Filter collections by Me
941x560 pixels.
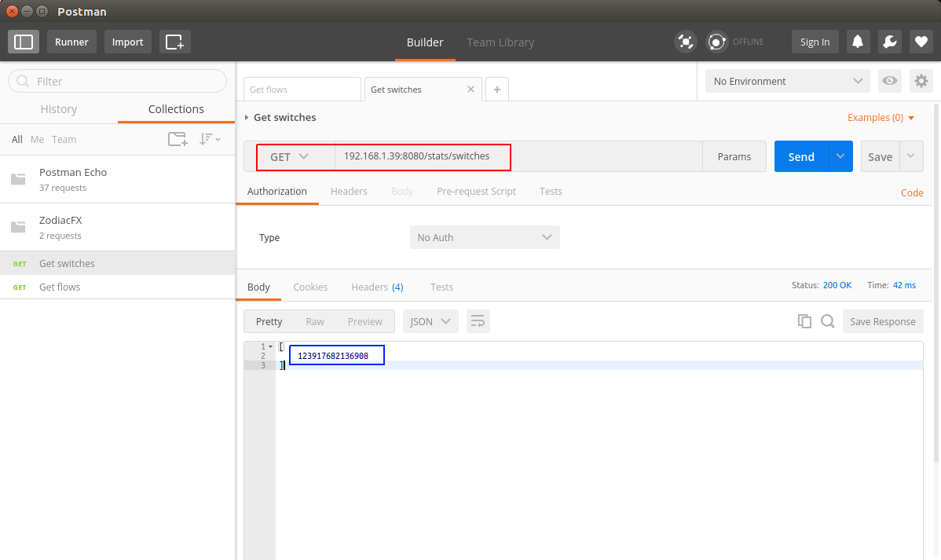(x=37, y=139)
